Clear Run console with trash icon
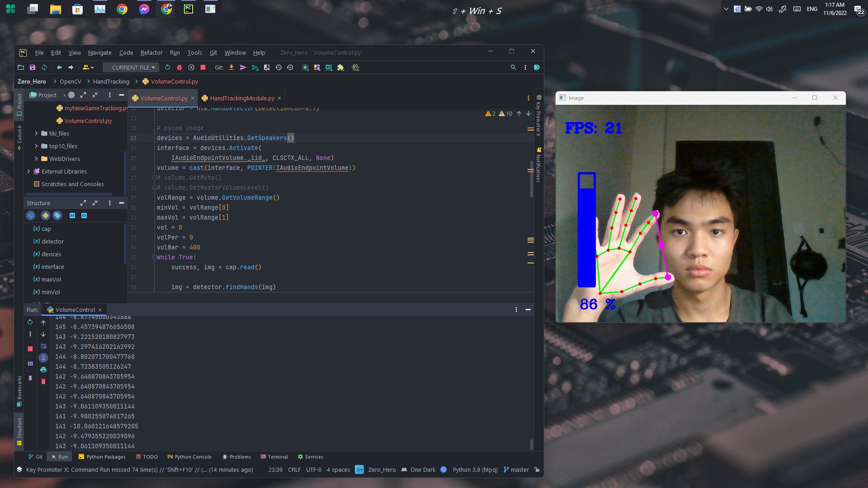Screen dimensions: 868x488 pos(43,381)
